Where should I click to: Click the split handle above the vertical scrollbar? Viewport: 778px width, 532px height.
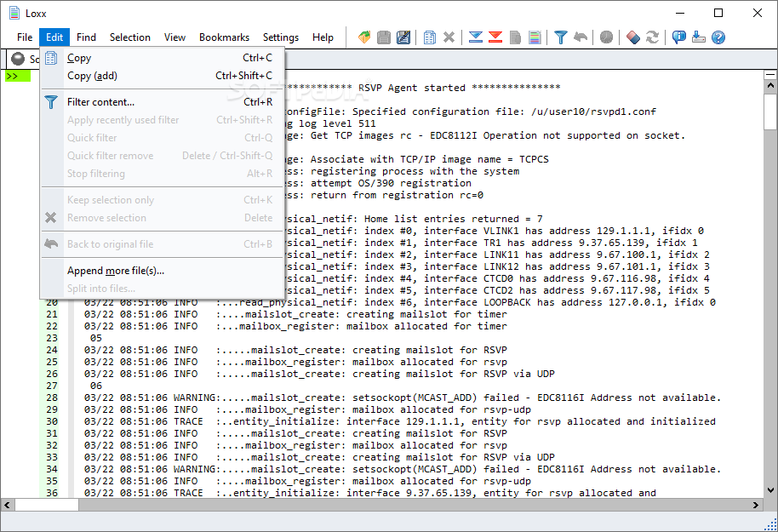tap(770, 75)
